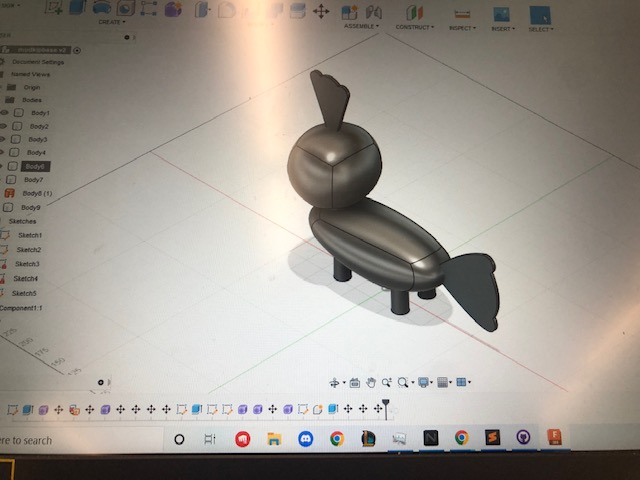Select the Create Sketch tool

point(54,7)
